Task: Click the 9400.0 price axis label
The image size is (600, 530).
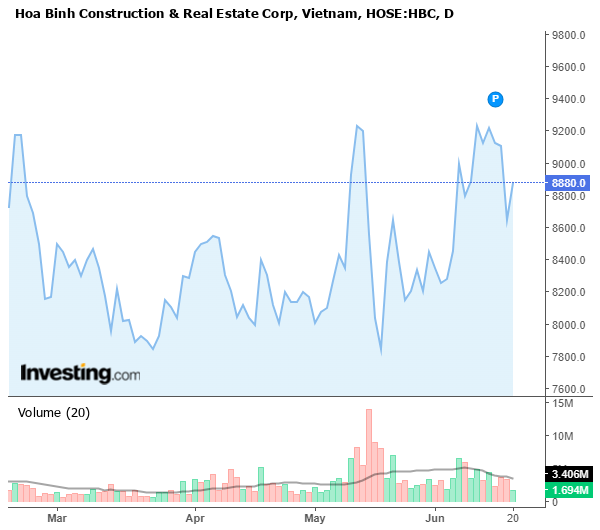Action: click(567, 100)
